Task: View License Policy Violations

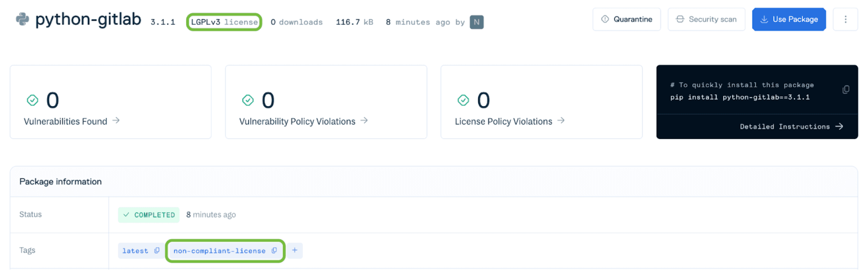Action: pos(509,121)
